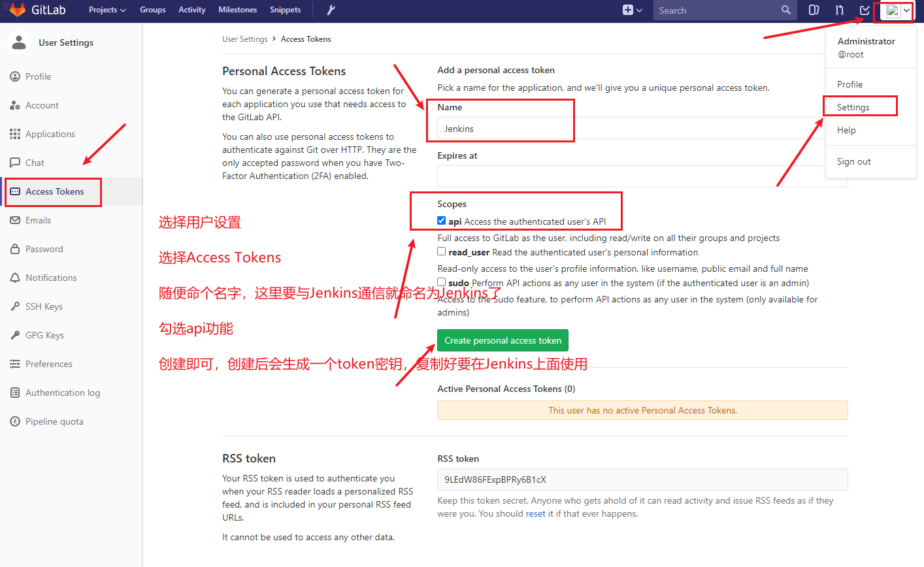Click the Applications grid icon
This screenshot has height=567, width=924.
[x=15, y=134]
